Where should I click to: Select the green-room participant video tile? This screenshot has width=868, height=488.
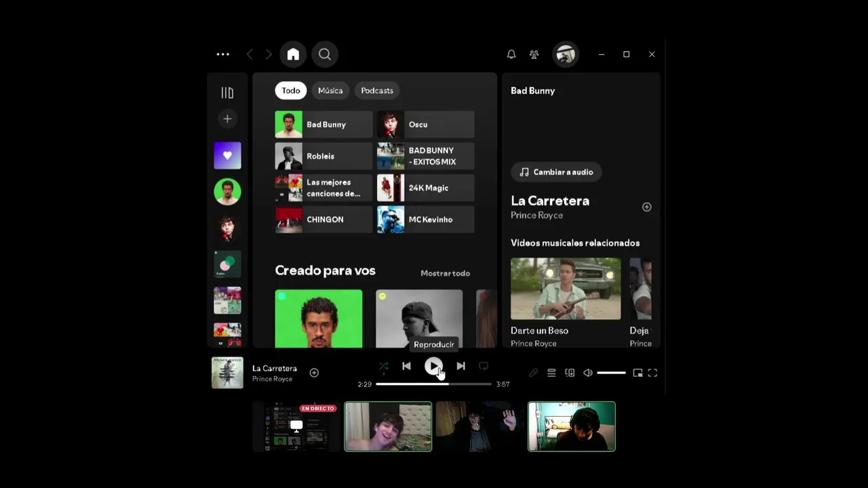572,426
